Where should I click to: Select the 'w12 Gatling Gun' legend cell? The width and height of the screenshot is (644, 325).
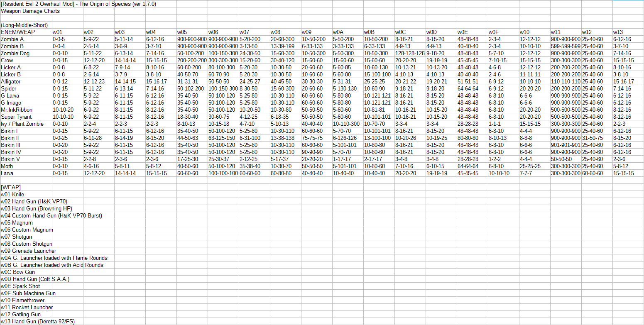pos(26,314)
